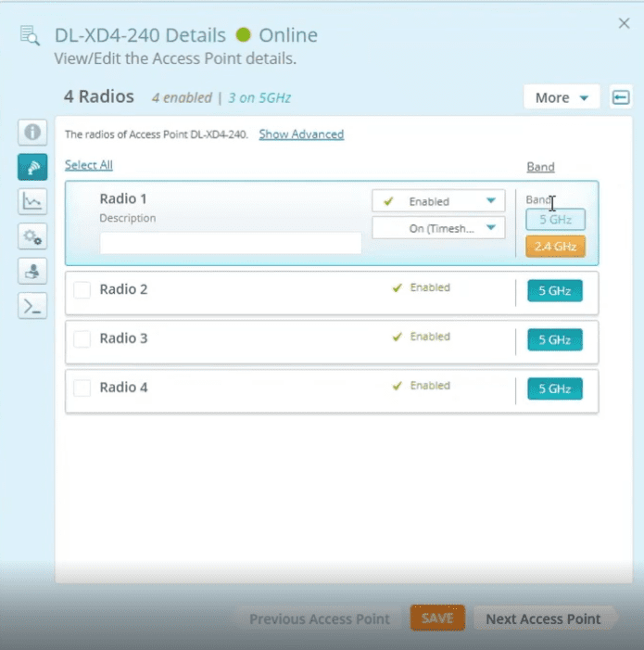
Task: Tick the Radio 4 checkbox
Action: tap(82, 389)
